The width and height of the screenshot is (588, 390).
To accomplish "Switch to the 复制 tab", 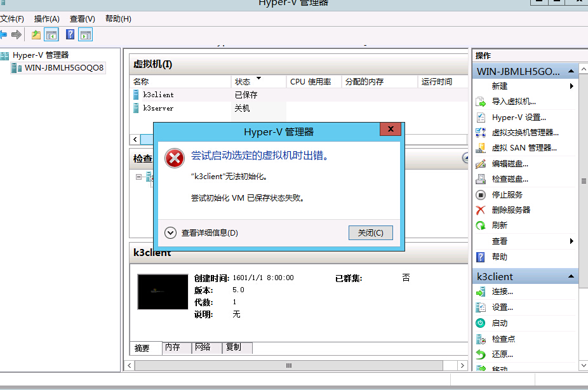I will (x=237, y=347).
